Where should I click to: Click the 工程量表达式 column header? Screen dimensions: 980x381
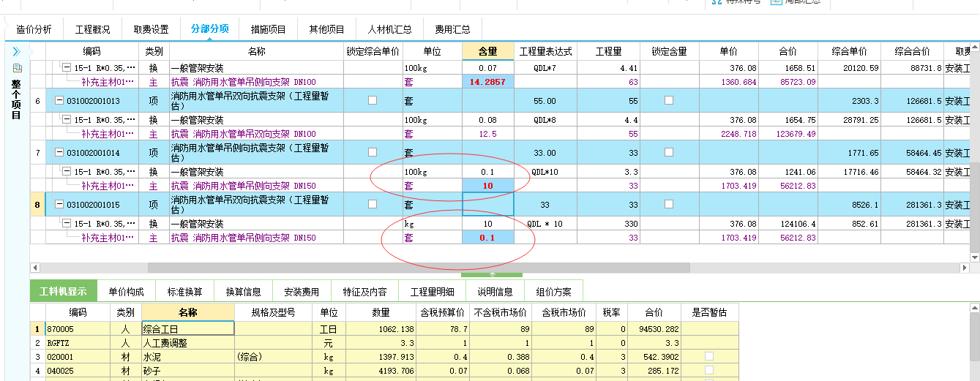pyautogui.click(x=545, y=51)
